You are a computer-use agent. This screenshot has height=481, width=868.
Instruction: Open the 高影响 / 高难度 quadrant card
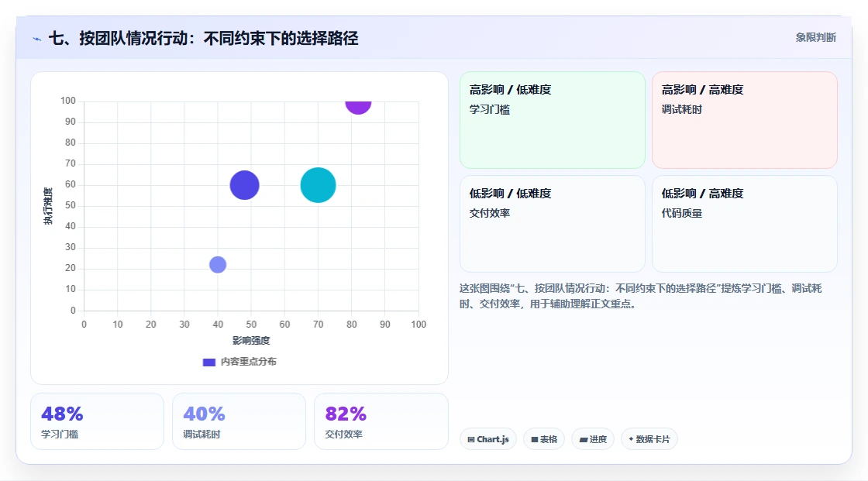[745, 120]
